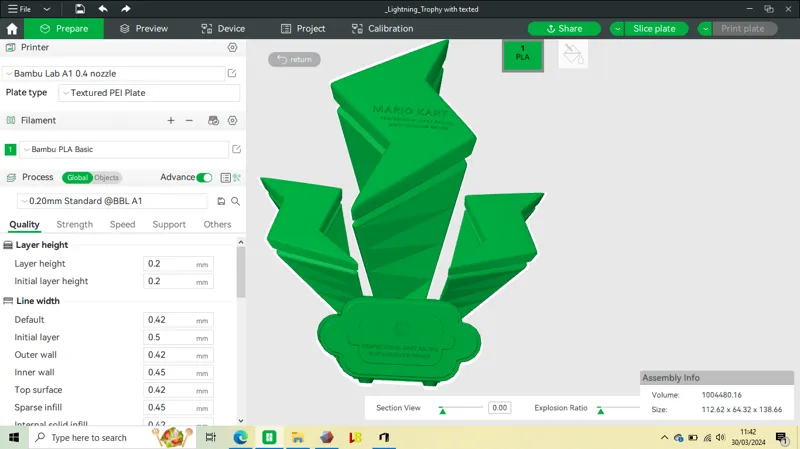Open Printer settings gear icon
This screenshot has height=449, width=800.
point(232,47)
